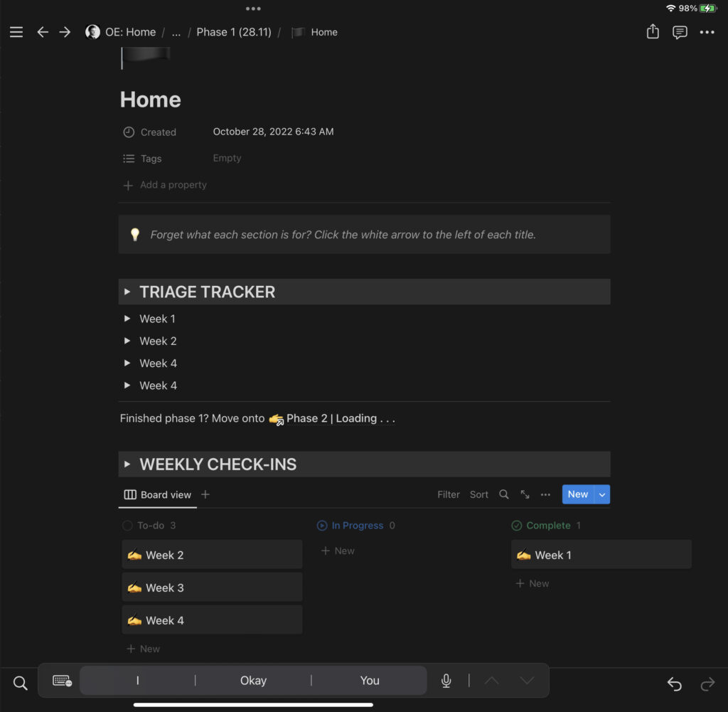Go back with the left arrow

43,32
